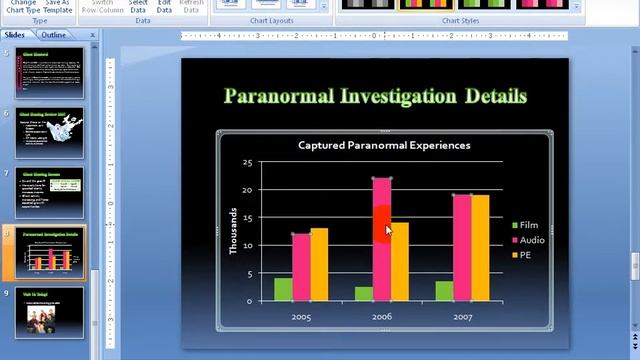Switch to the Outline tab
This screenshot has height=360, width=640.
click(53, 35)
